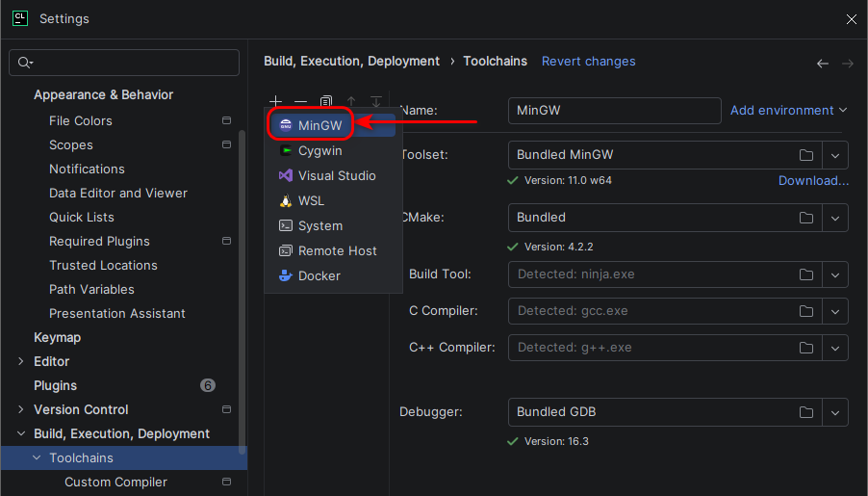The height and width of the screenshot is (496, 868).
Task: Browse folder for CMake path
Action: coord(806,218)
